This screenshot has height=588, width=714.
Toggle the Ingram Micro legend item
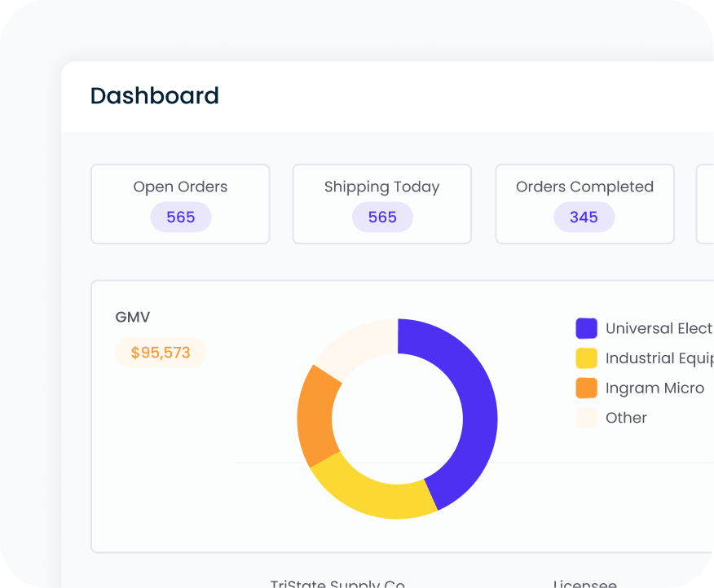654,388
